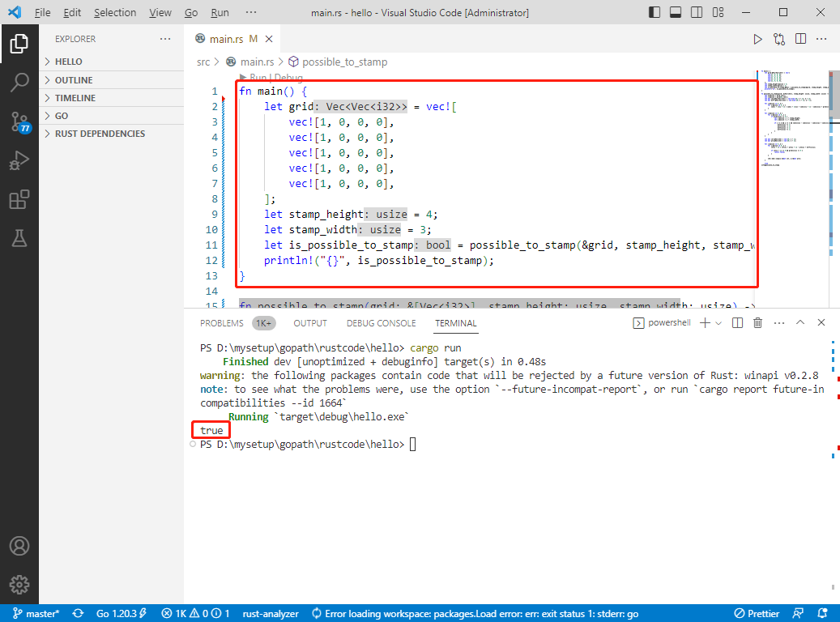The width and height of the screenshot is (840, 622).
Task: Open the Search view in activity bar
Action: (x=19, y=83)
